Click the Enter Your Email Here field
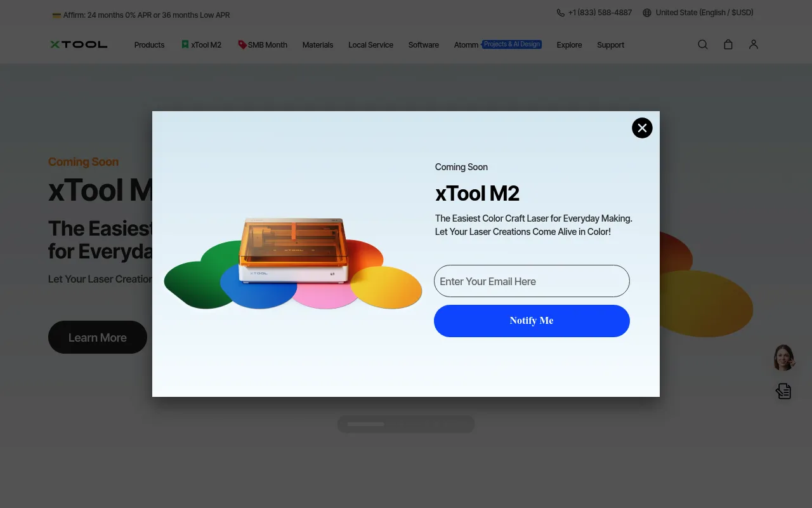The width and height of the screenshot is (812, 508). coord(532,281)
